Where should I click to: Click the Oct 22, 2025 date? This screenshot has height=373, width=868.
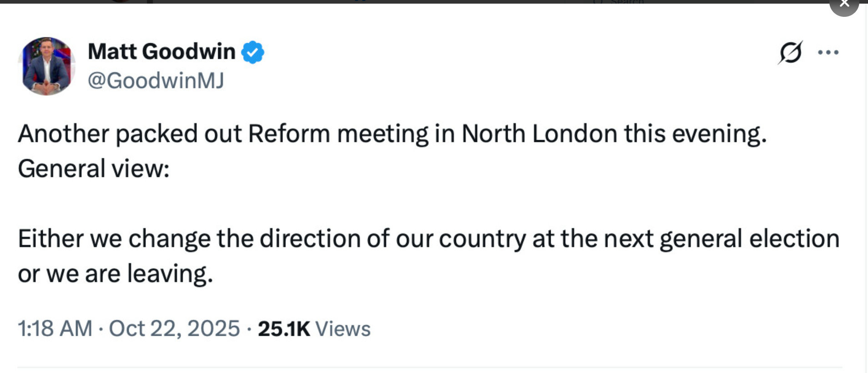point(174,328)
